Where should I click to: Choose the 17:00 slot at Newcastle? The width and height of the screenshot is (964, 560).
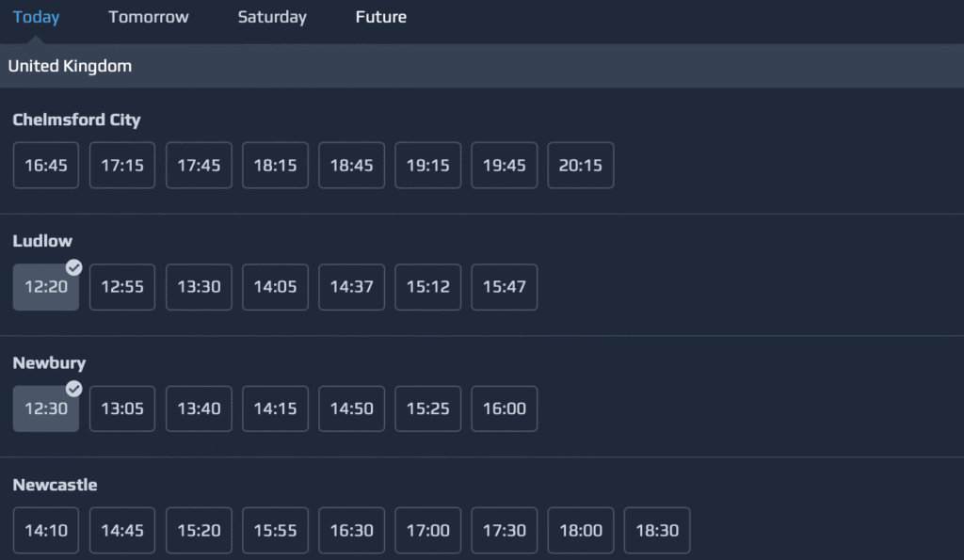(x=427, y=530)
